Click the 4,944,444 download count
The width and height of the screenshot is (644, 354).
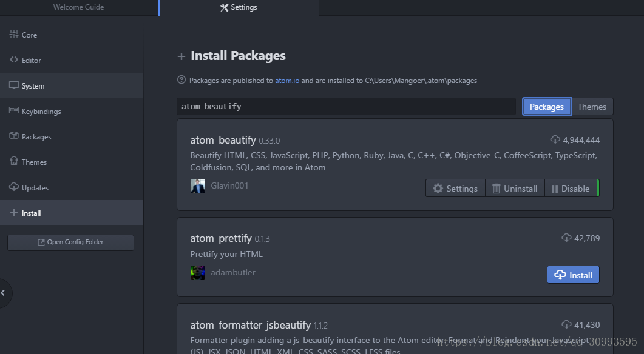tap(581, 140)
